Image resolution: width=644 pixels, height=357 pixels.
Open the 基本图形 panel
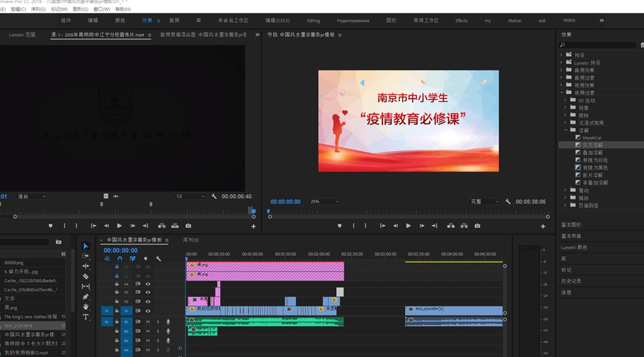point(572,225)
